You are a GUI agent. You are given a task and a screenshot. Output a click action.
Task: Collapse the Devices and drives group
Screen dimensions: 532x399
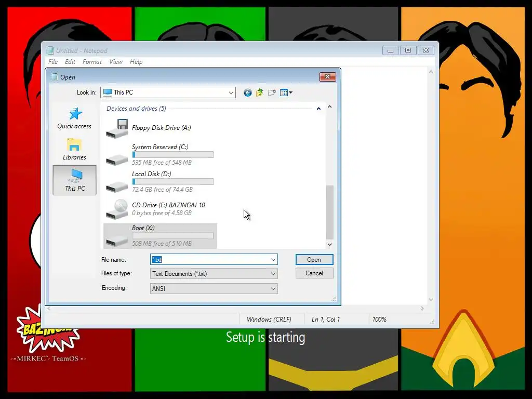point(318,109)
